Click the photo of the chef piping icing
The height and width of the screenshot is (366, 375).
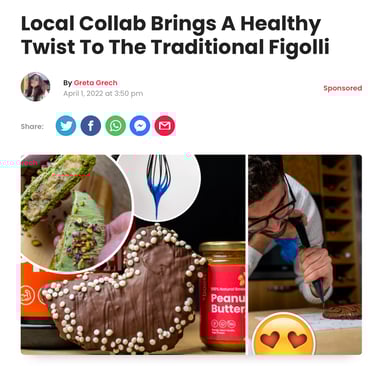(305, 254)
